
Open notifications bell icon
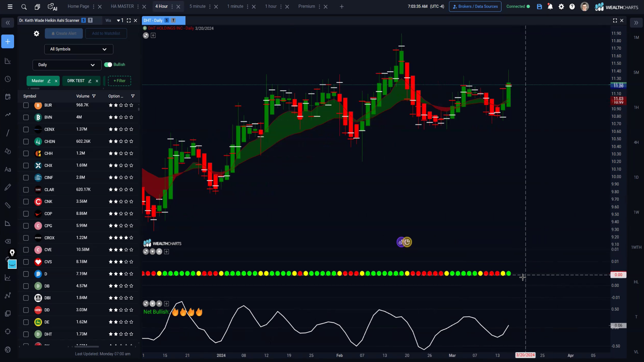point(550,7)
